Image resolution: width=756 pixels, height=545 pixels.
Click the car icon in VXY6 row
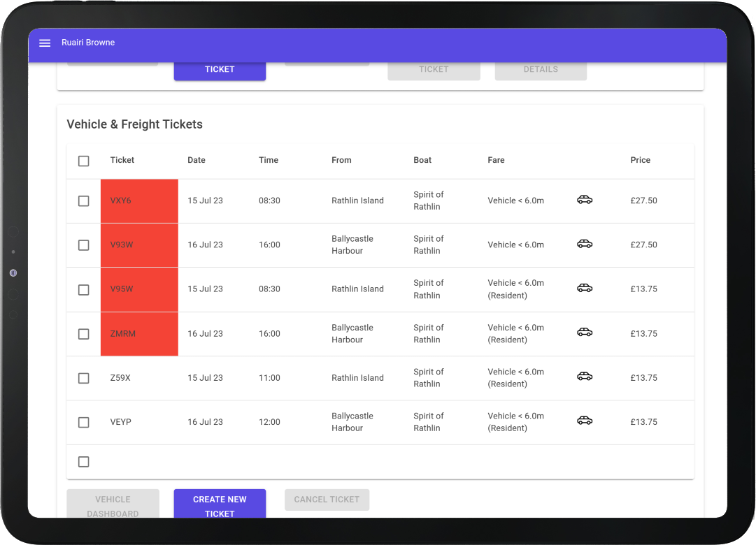coord(585,200)
